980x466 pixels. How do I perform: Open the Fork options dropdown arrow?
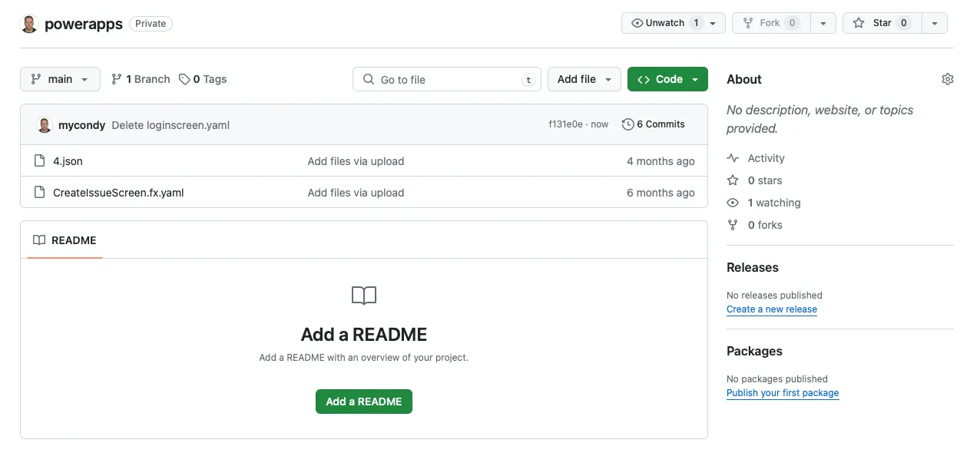pyautogui.click(x=823, y=23)
